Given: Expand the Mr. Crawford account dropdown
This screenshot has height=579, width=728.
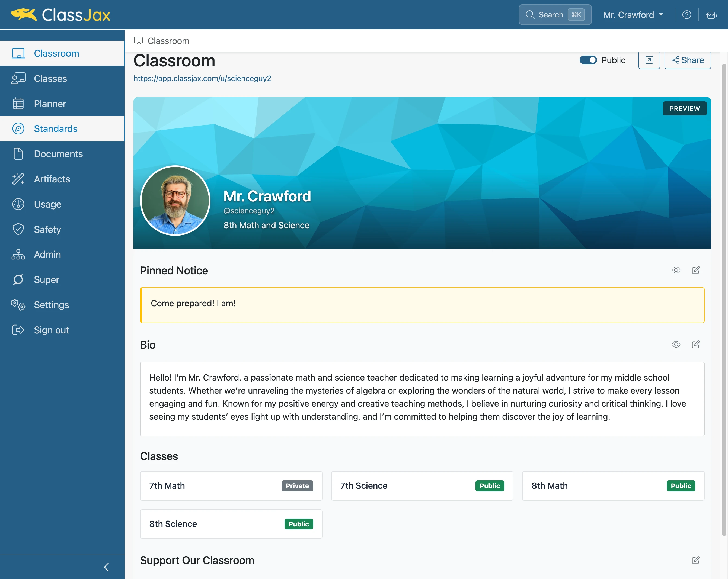Looking at the screenshot, I should 633,15.
